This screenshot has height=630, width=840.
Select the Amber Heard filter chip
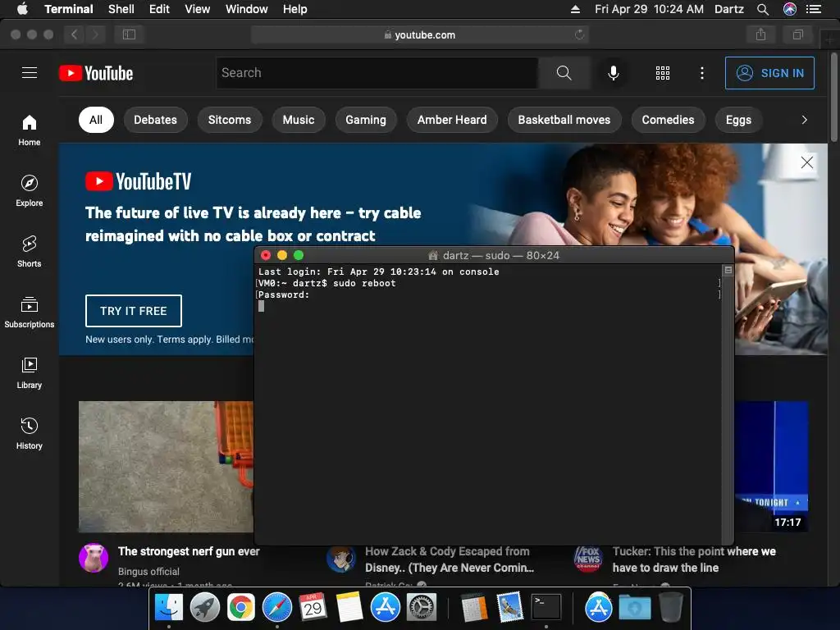(452, 120)
